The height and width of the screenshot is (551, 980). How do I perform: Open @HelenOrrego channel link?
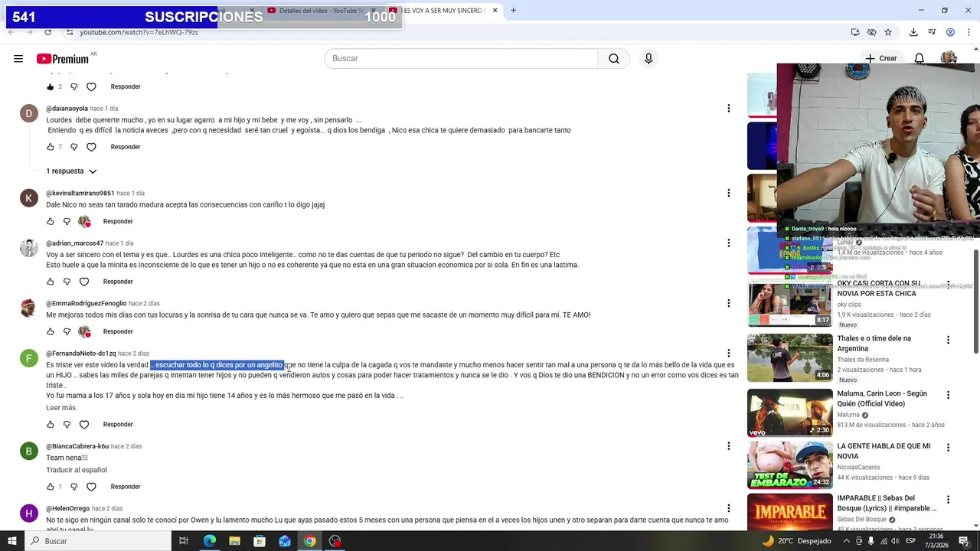[67, 509]
